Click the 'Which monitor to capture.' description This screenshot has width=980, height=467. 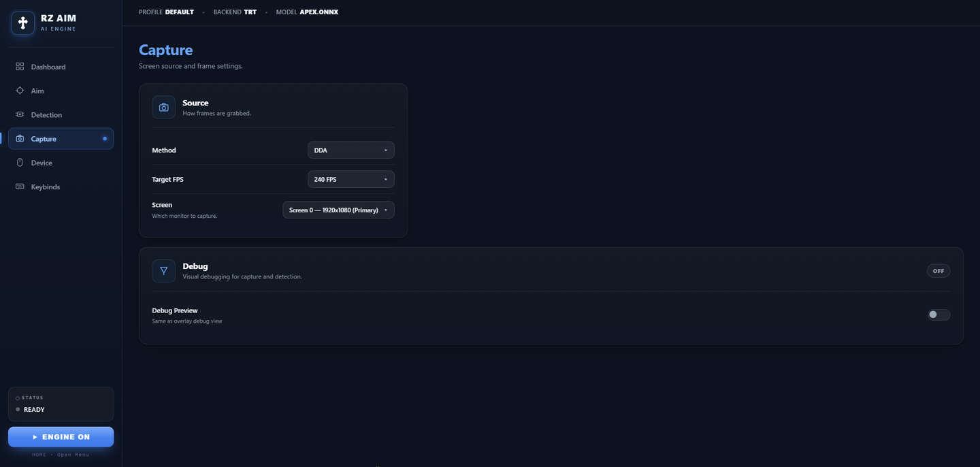[x=184, y=216]
